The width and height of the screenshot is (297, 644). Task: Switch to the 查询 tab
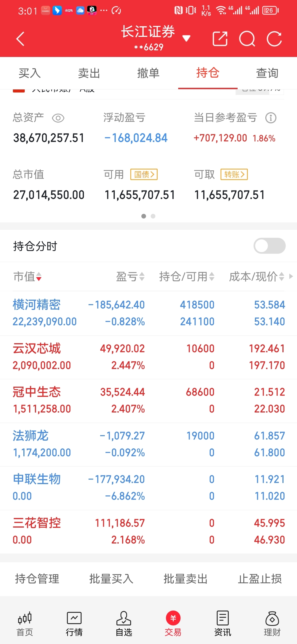pos(267,73)
